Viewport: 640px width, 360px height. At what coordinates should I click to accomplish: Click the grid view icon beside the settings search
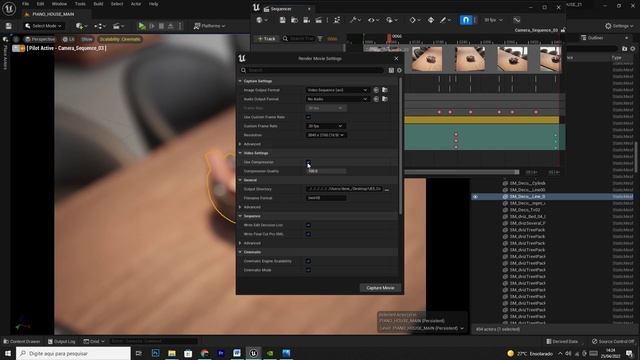click(x=391, y=70)
